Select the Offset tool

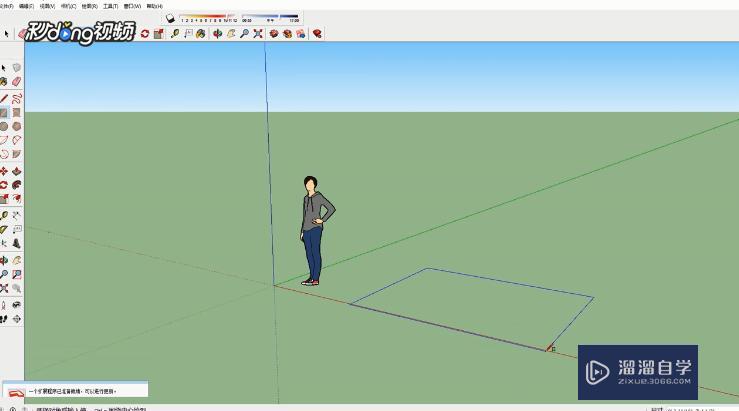click(x=17, y=199)
